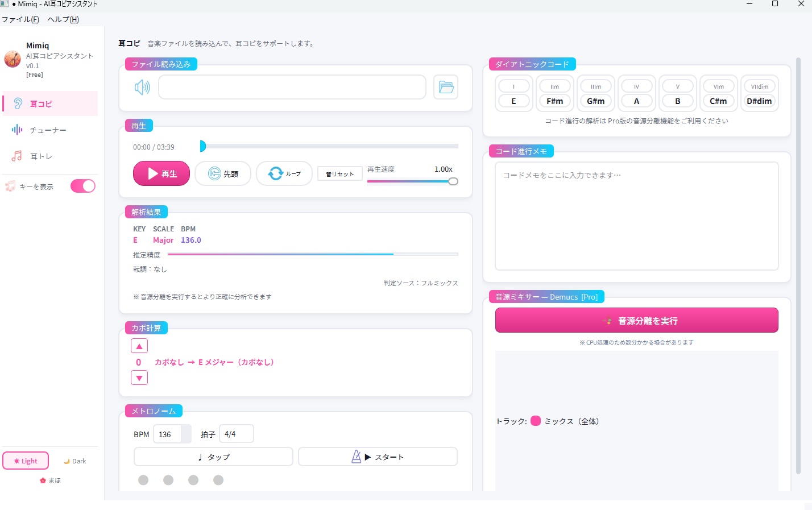The image size is (812, 510).
Task: Click the BPM value 136.0
Action: (191, 241)
